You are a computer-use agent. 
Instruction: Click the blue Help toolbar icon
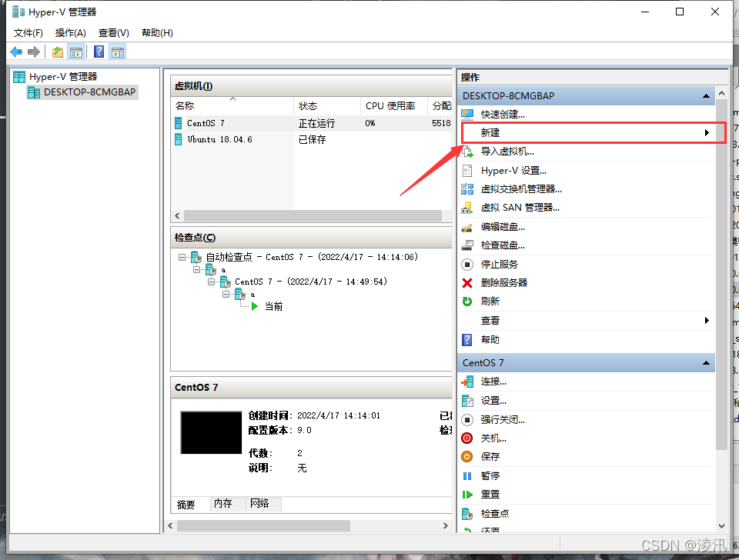pyautogui.click(x=99, y=52)
